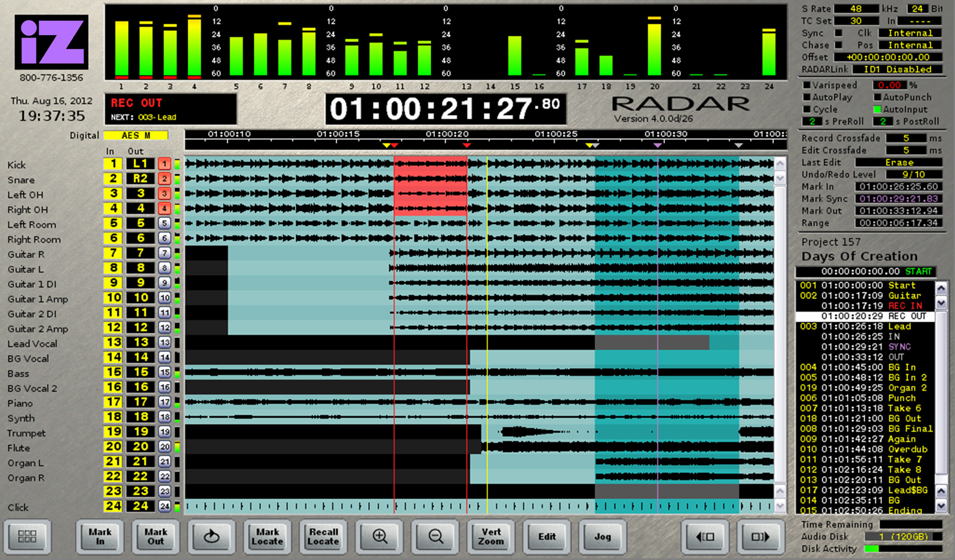Click the Vert Zoom button
The image size is (955, 560).
[492, 537]
